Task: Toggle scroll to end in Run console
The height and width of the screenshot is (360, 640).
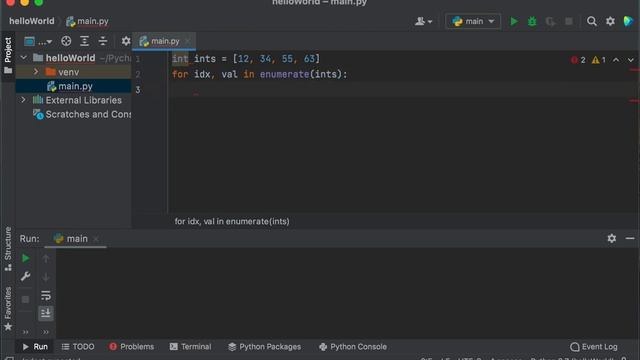Action: [46, 313]
